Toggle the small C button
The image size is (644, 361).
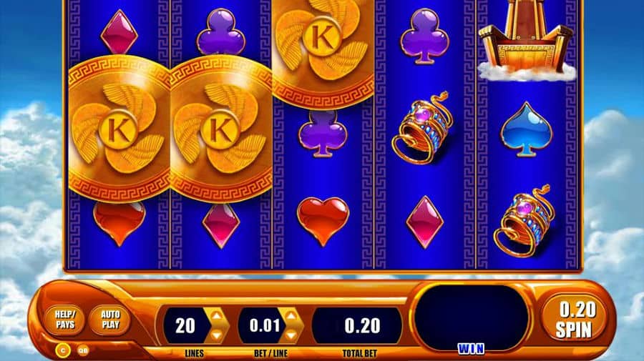click(63, 350)
